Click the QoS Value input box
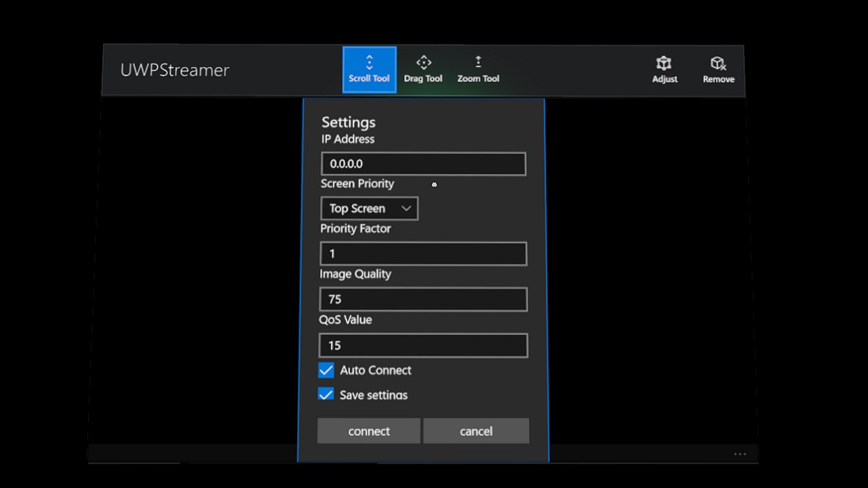Screen dimensions: 868x488 pos(423,345)
